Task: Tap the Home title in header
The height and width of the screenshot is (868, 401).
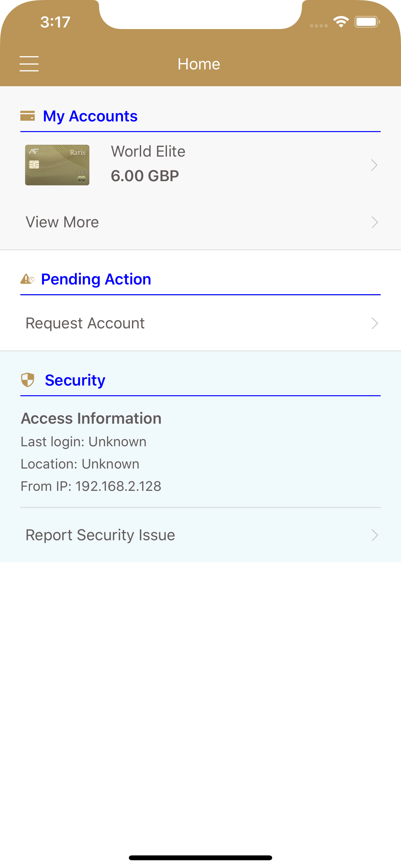Action: (x=199, y=64)
